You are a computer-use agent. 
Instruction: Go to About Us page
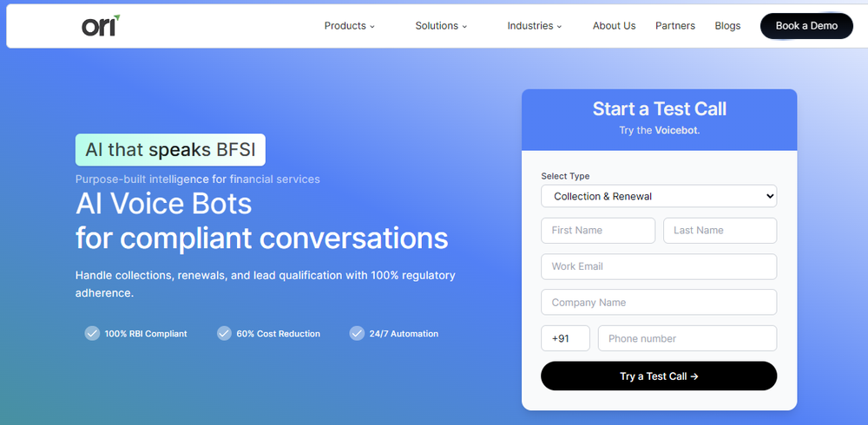[x=615, y=26]
